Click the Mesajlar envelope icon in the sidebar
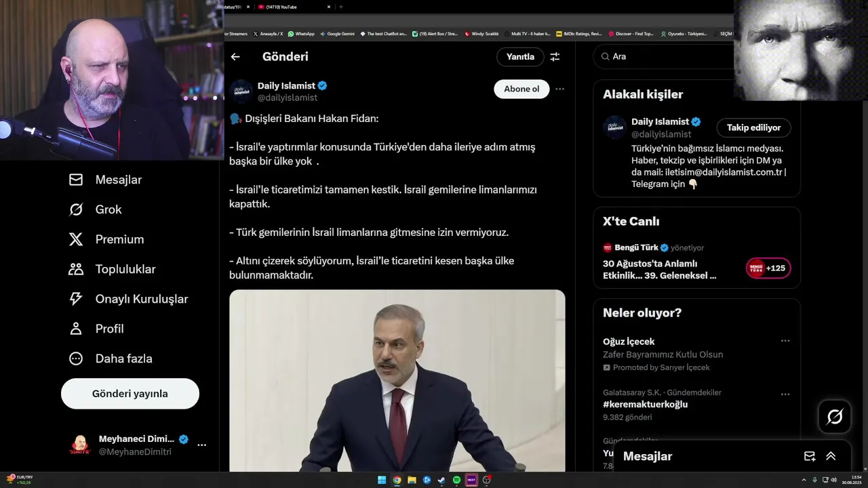 point(76,180)
